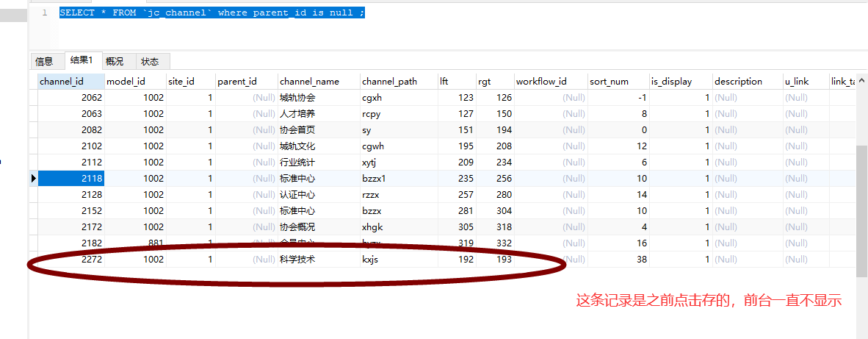
Task: Select the rgt column header
Action: 494,82
